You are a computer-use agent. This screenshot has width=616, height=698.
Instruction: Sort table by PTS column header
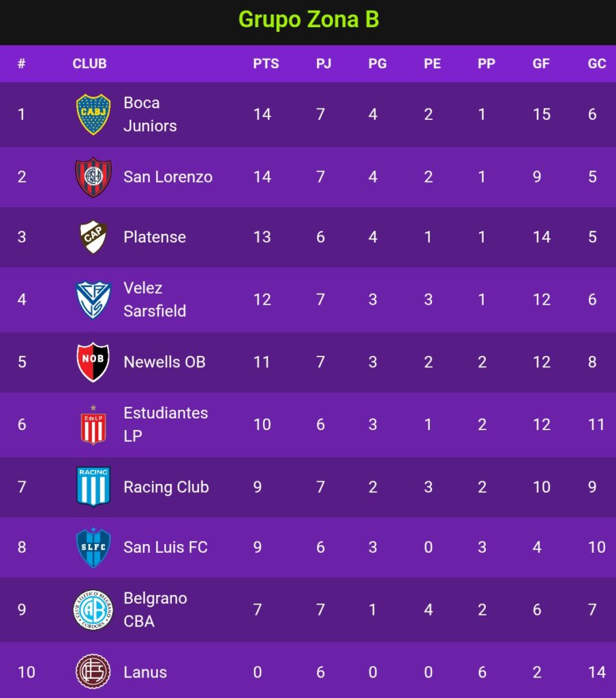266,63
